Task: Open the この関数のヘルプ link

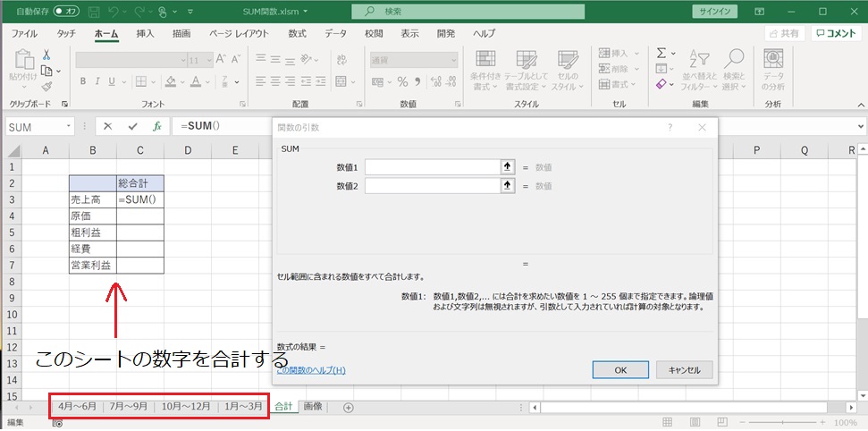Action: 311,369
